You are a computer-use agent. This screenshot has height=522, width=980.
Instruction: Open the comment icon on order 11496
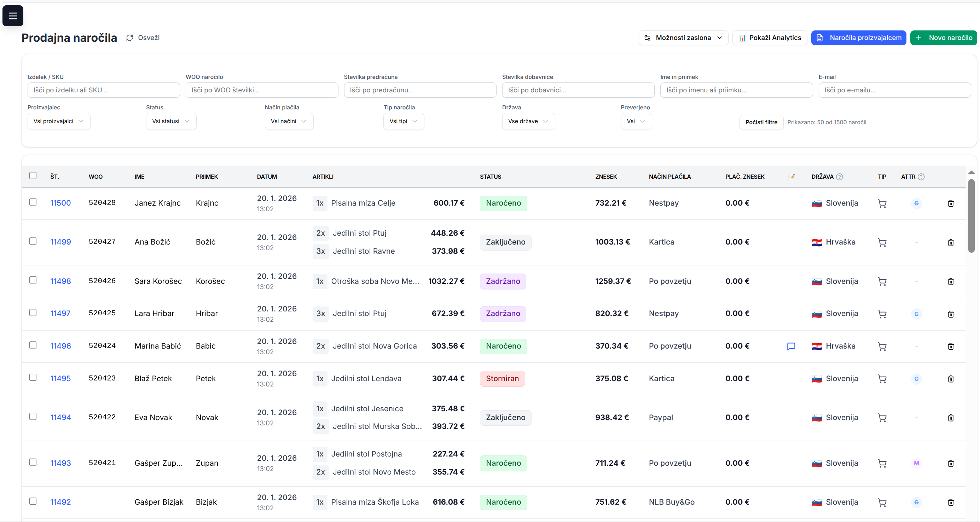pos(791,346)
